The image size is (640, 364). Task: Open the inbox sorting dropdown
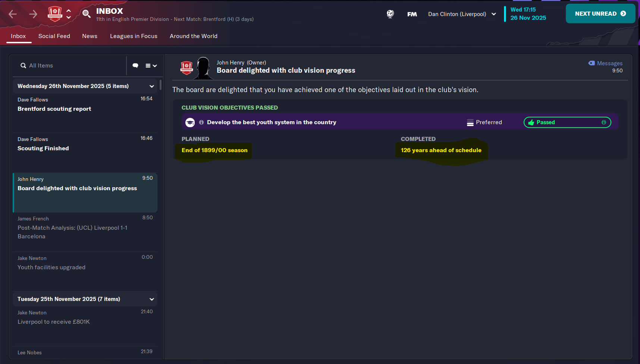pos(151,65)
